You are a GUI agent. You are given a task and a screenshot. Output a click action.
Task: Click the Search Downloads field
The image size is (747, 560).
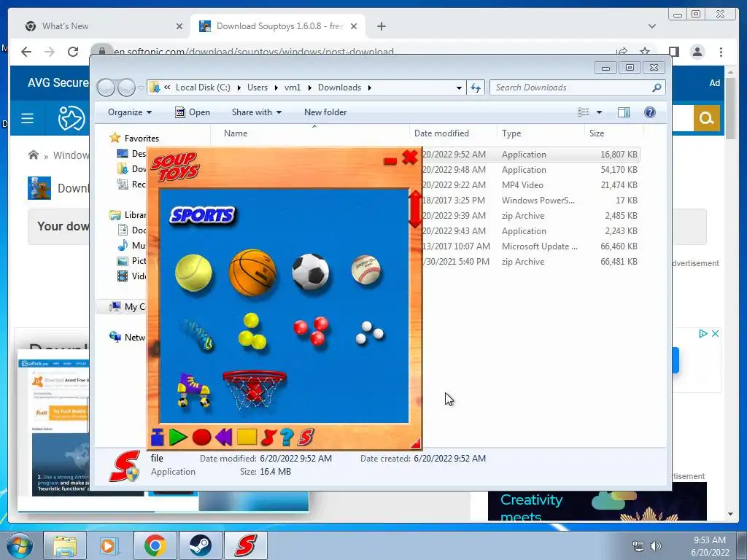pos(578,87)
